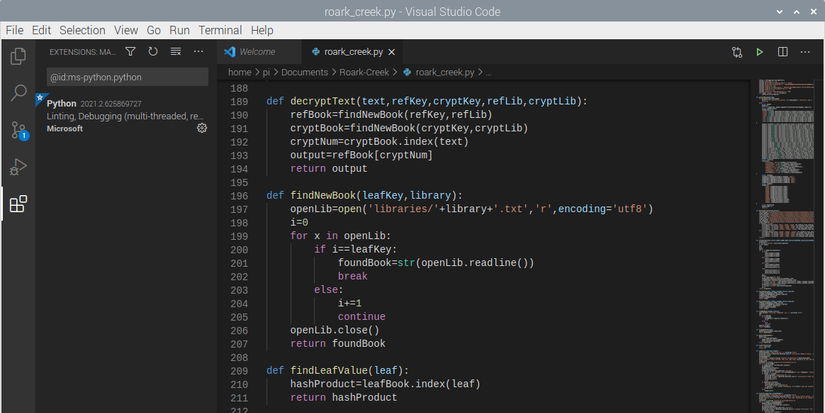Click 'home' in the breadcrumb path
The image size is (825, 413).
pos(239,73)
